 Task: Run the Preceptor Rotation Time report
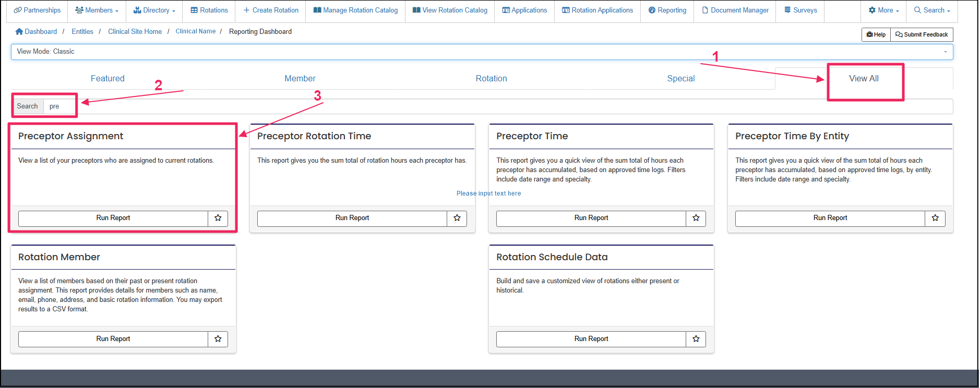click(352, 218)
